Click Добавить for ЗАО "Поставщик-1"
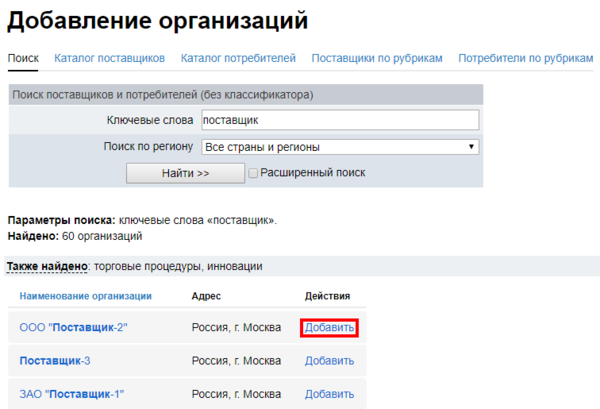 tap(329, 394)
